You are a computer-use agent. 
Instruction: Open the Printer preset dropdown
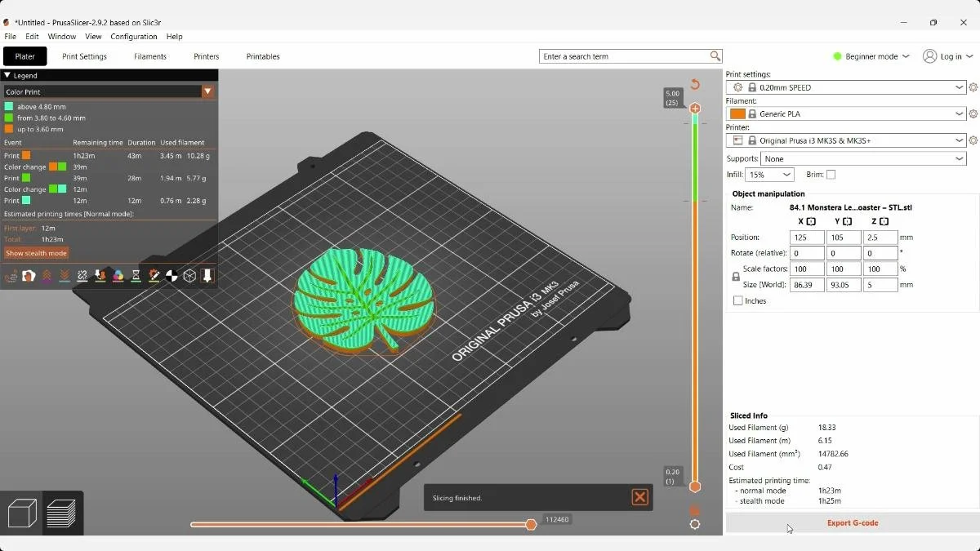pyautogui.click(x=846, y=140)
